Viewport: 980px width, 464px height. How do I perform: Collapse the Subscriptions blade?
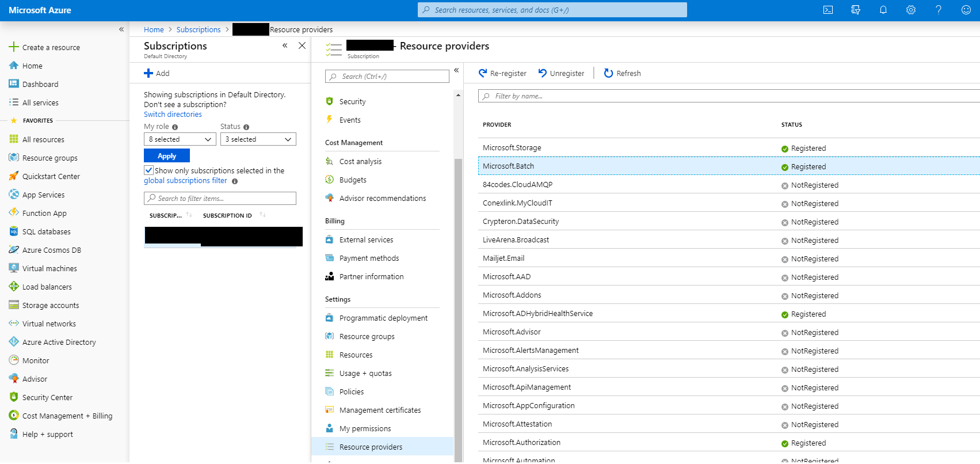tap(285, 45)
